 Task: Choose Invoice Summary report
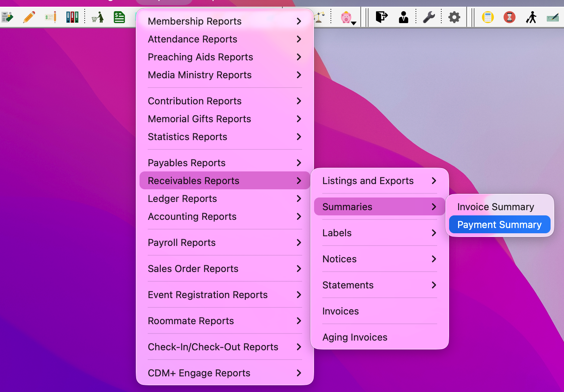tap(500, 207)
